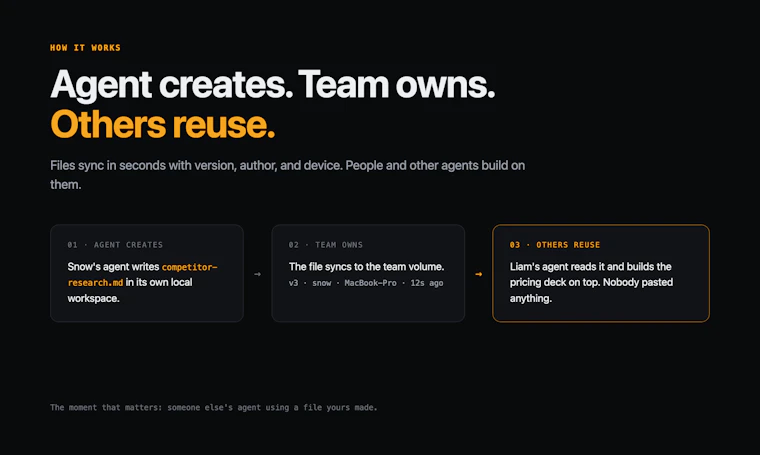Click the 'competitor-research.md' filename text
Viewport: 760px width, 455px height.
coord(142,275)
